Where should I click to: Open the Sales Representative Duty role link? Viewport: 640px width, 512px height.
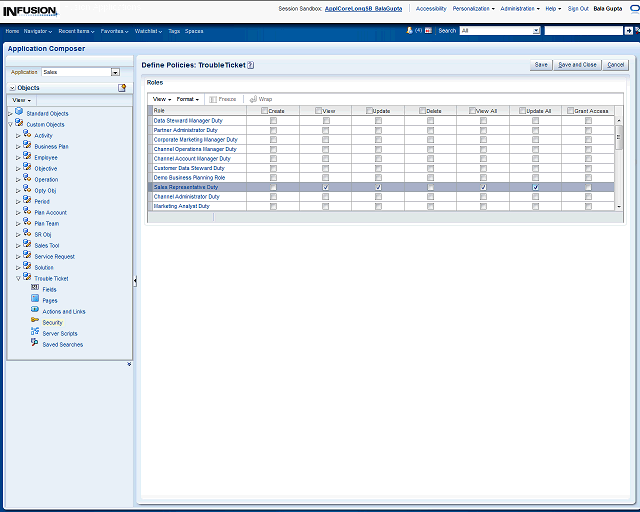click(x=186, y=187)
